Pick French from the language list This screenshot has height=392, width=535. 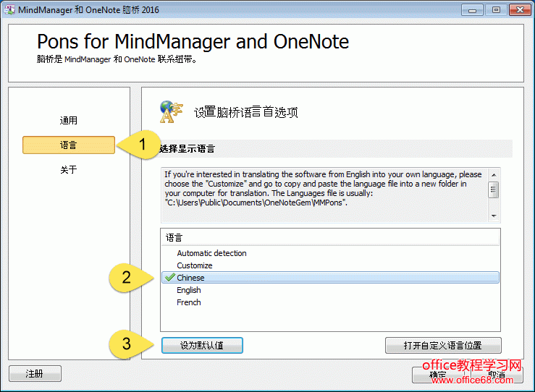coord(189,302)
